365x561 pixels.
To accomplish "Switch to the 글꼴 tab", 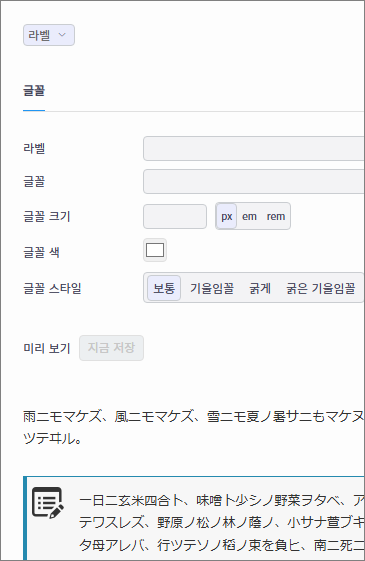I will click(34, 91).
